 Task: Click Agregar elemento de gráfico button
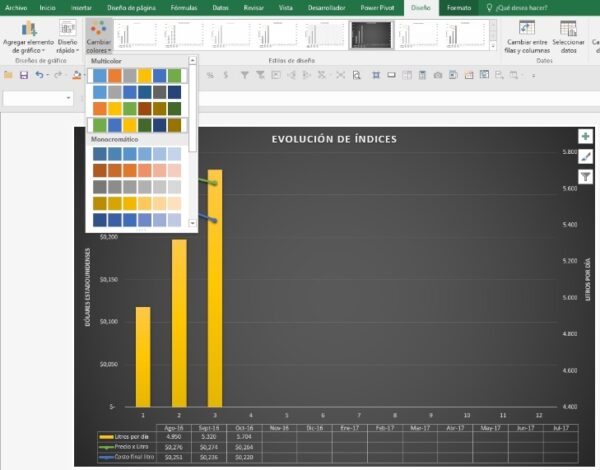click(x=28, y=38)
